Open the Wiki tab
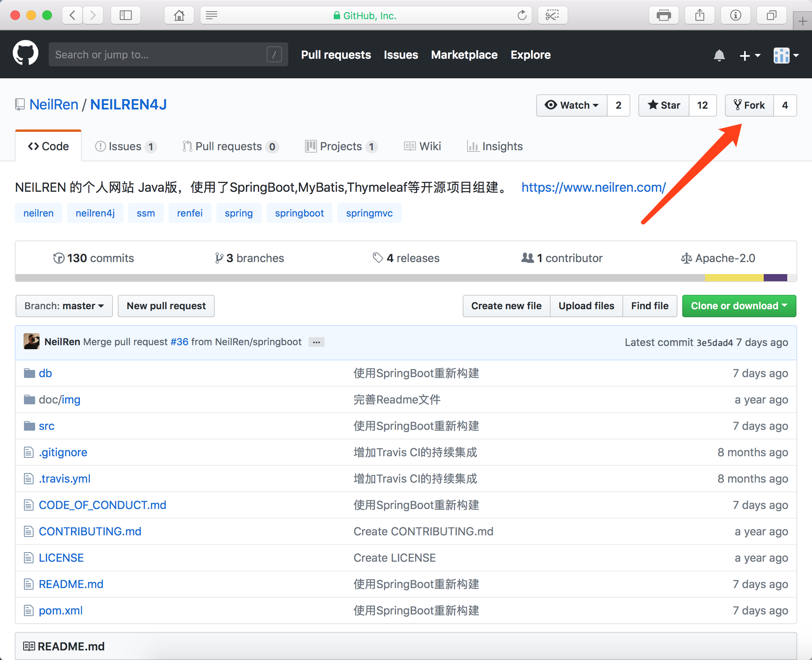The height and width of the screenshot is (660, 812). pyautogui.click(x=422, y=146)
